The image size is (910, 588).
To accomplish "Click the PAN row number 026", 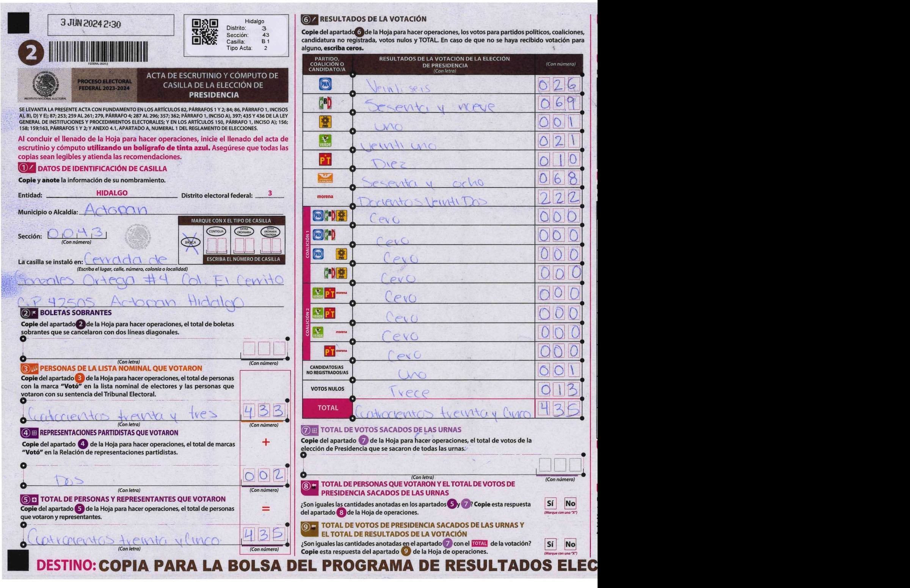I will click(559, 85).
